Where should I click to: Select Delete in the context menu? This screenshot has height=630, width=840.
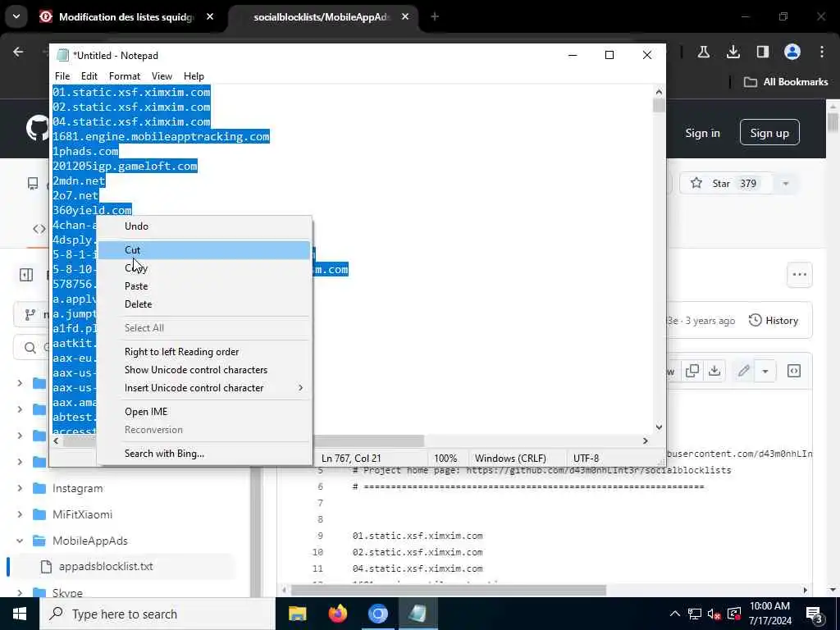pos(203,304)
